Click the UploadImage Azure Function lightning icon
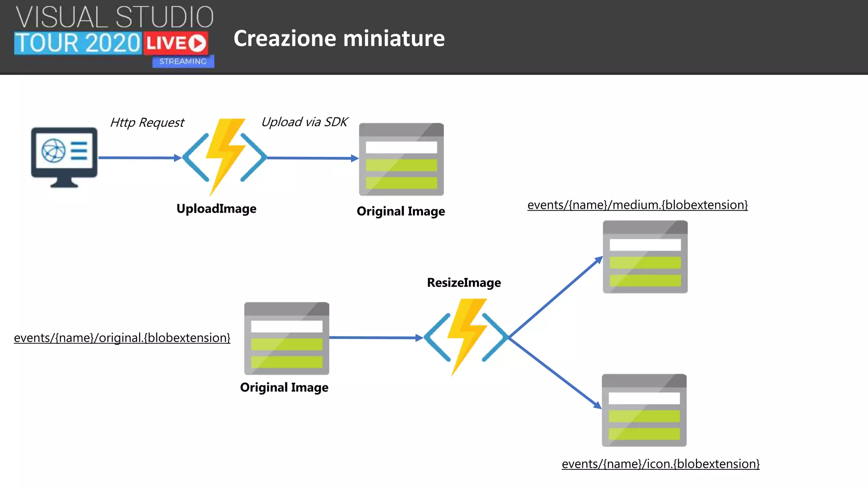Viewport: 868px width, 488px height. click(225, 157)
